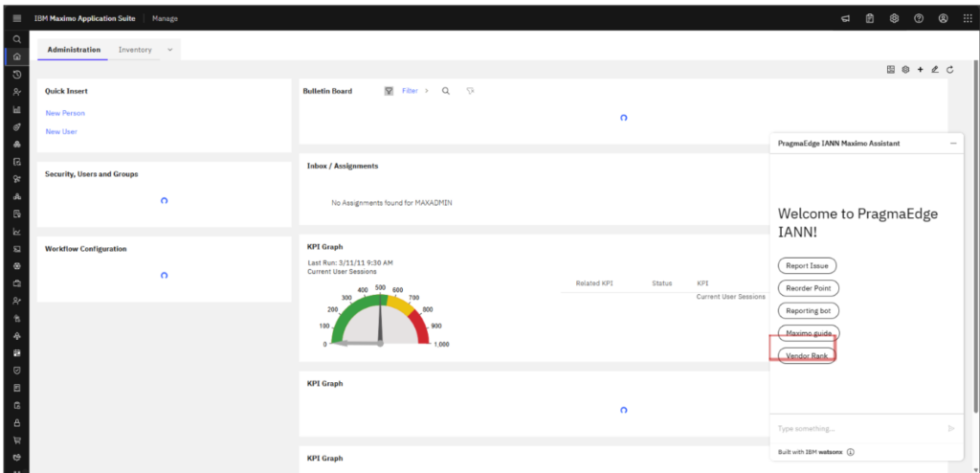
Task: Click the Status column header
Action: tap(662, 283)
